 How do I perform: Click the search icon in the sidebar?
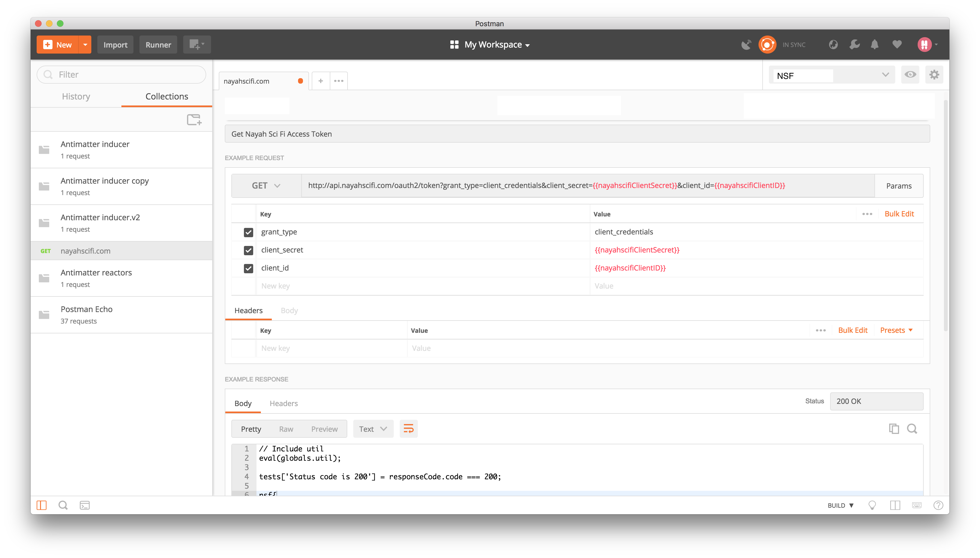(x=63, y=505)
